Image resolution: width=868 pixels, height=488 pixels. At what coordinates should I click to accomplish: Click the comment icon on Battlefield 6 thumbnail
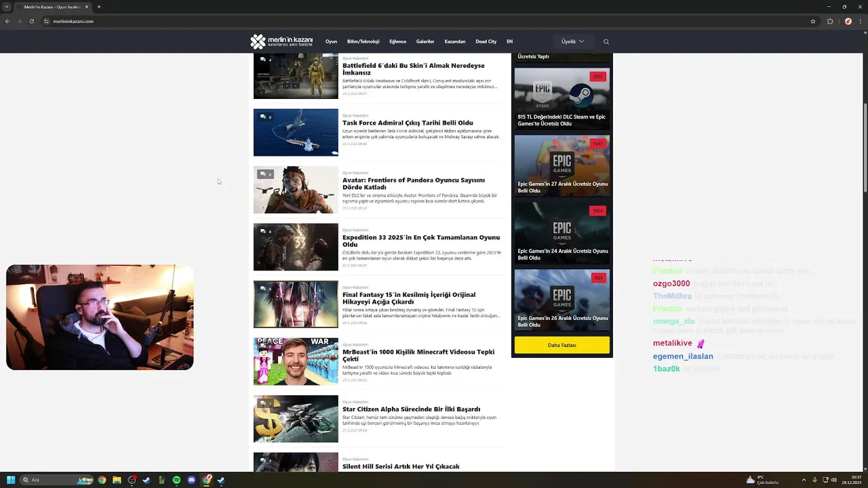coord(263,60)
